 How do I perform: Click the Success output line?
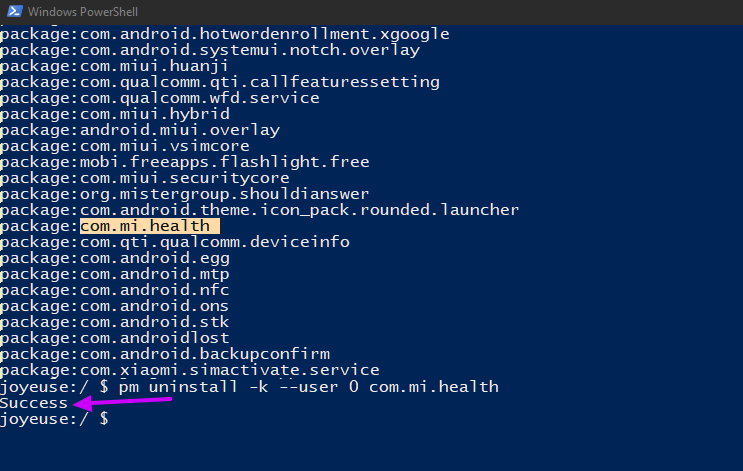34,403
